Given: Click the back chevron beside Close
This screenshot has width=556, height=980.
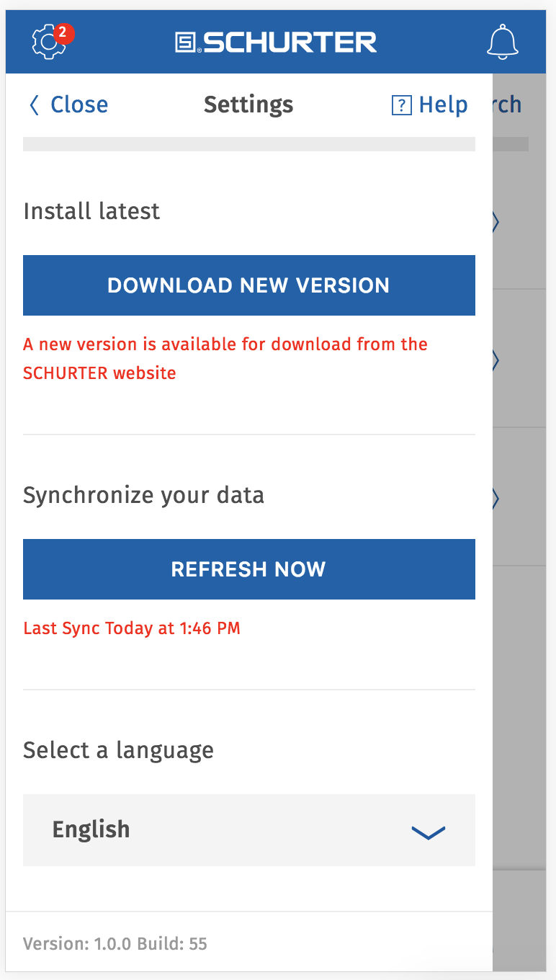Looking at the screenshot, I should [34, 105].
